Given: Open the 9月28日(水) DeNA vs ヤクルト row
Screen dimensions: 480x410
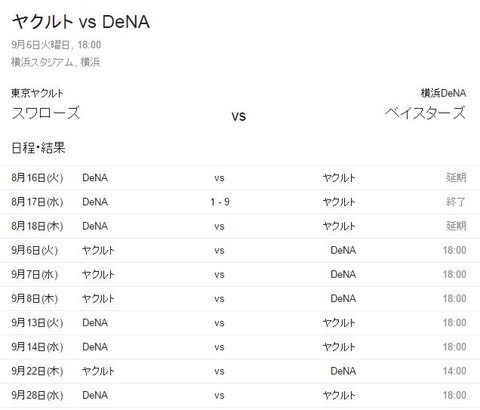Looking at the screenshot, I should 240,395.
